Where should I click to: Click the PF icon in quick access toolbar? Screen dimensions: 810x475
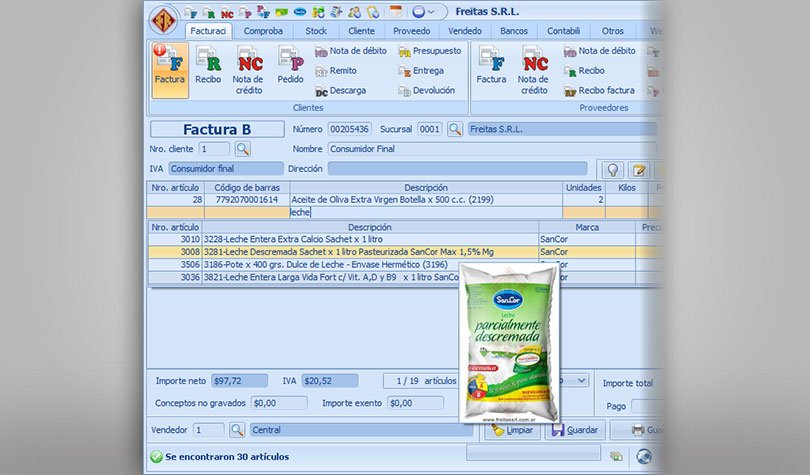[263, 11]
